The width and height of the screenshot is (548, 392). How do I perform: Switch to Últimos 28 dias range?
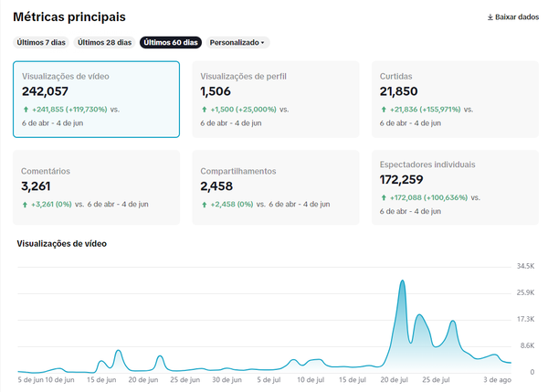[x=104, y=42]
